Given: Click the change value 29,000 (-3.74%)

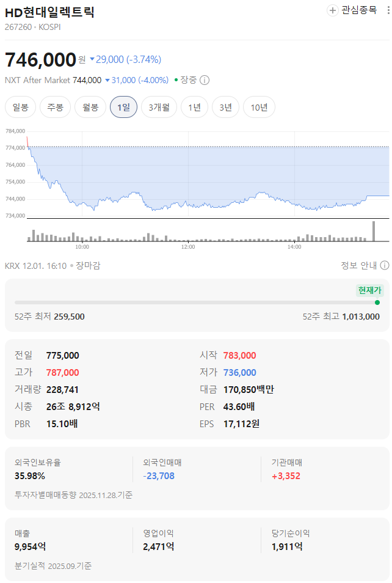Looking at the screenshot, I should point(126,59).
